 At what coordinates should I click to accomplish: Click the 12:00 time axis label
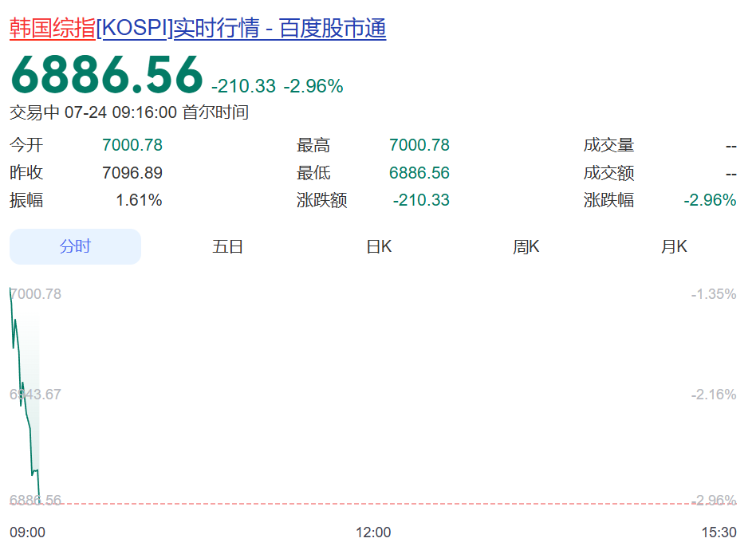coord(373,532)
